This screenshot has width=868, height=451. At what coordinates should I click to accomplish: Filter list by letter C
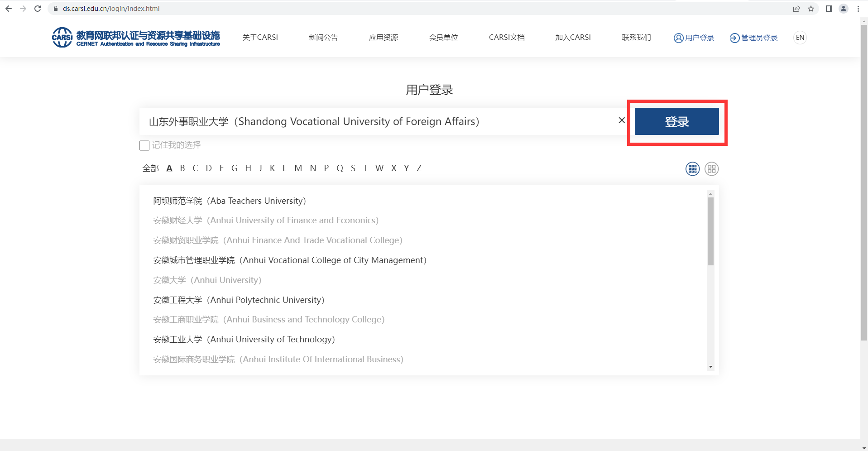(195, 168)
